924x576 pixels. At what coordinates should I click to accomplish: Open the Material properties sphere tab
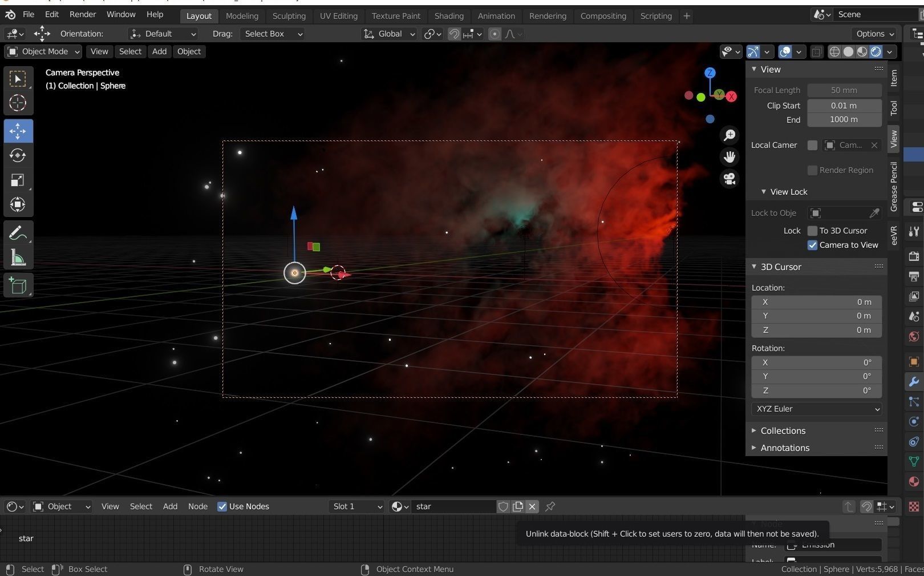pos(914,481)
